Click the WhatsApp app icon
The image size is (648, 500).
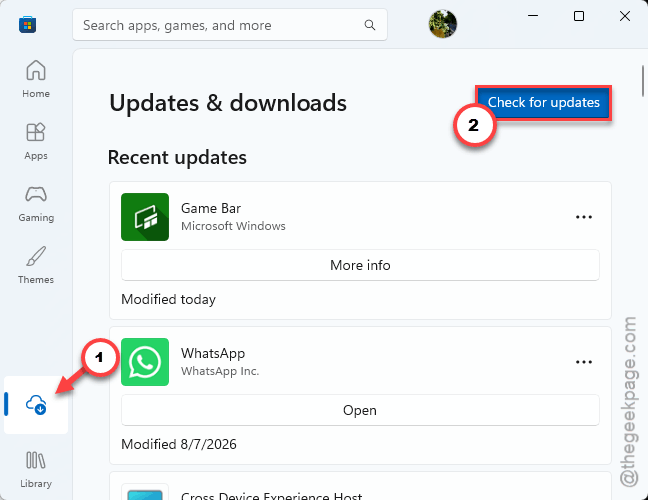[x=145, y=362]
